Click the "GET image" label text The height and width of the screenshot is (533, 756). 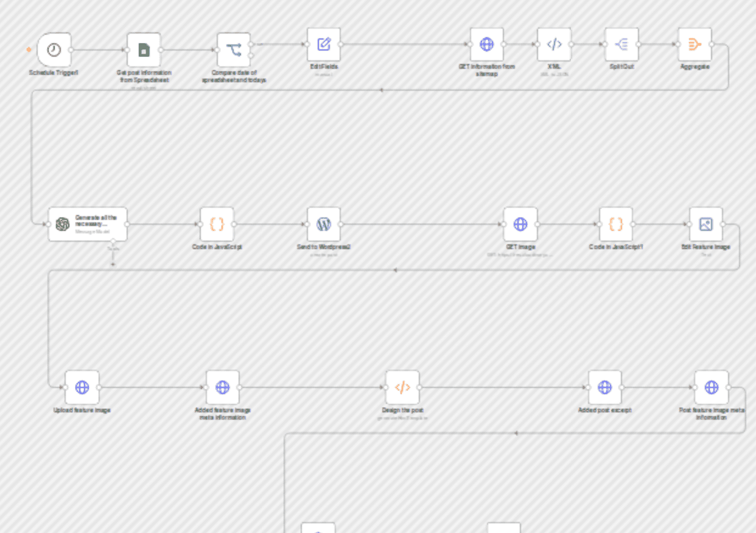[x=520, y=247]
